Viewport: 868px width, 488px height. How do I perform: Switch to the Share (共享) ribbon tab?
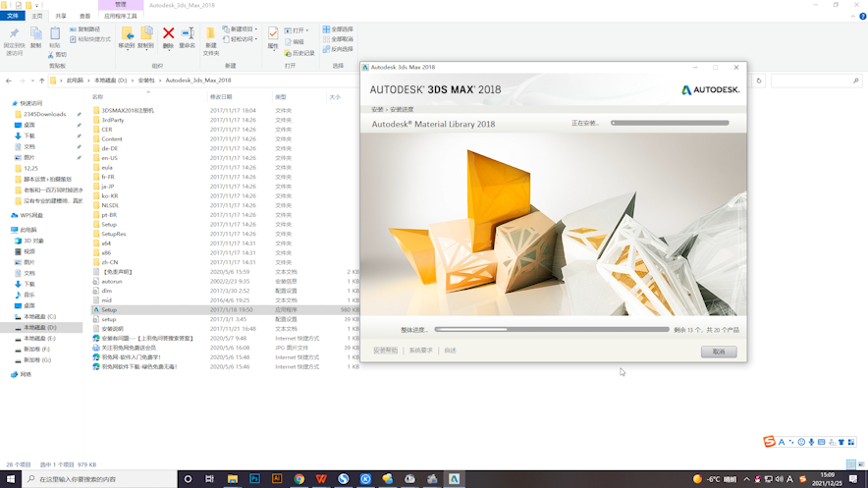tap(61, 16)
